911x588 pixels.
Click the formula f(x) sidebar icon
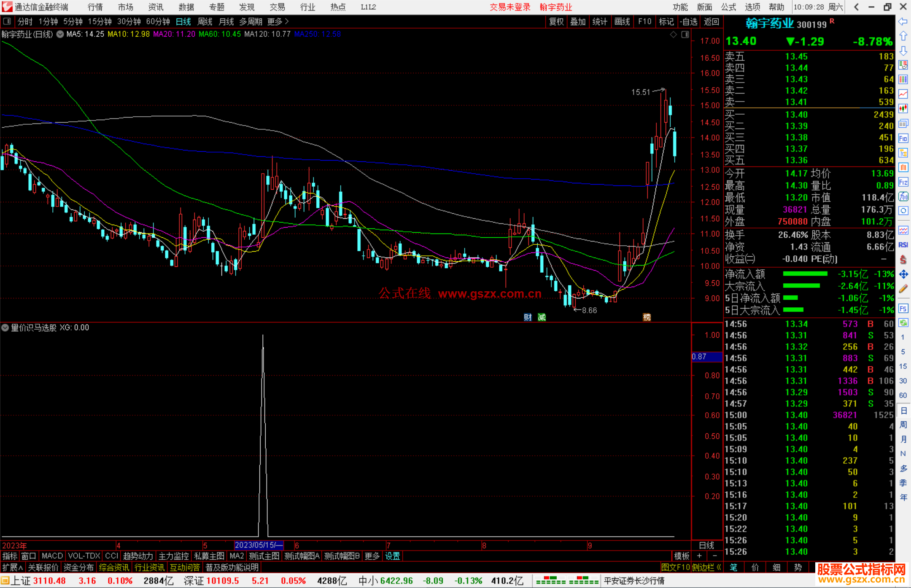click(903, 196)
